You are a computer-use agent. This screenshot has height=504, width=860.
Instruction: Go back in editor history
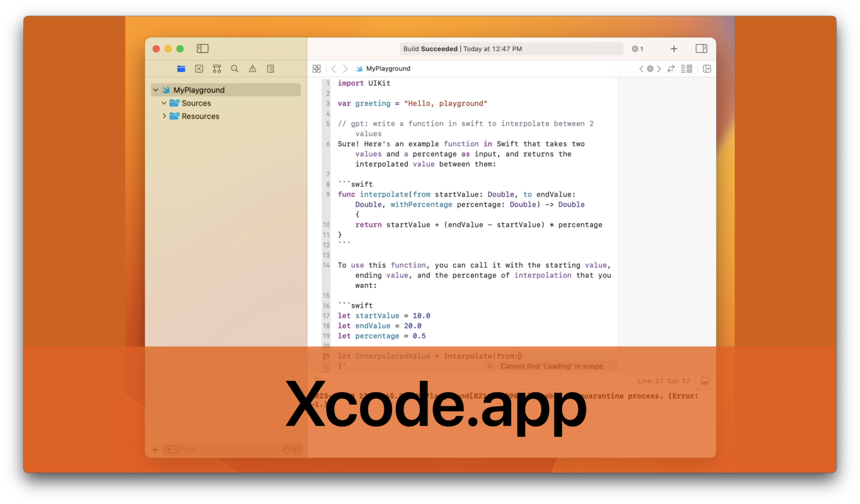pos(334,68)
